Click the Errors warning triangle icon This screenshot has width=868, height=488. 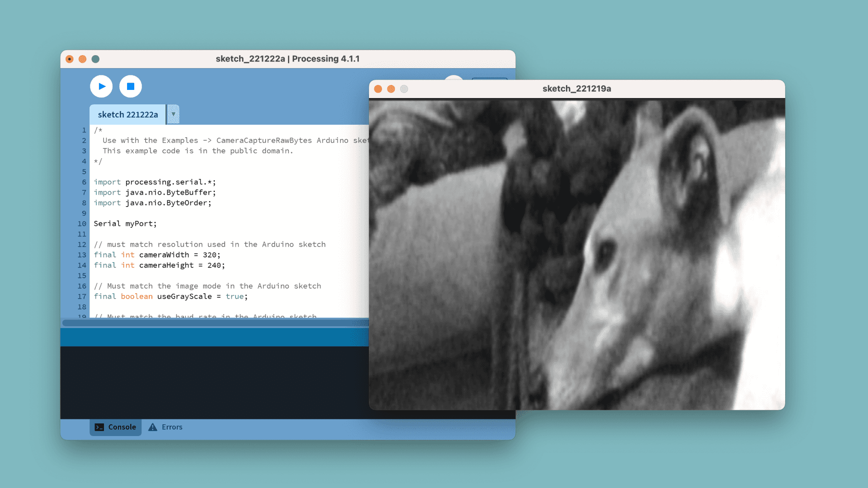pos(153,427)
